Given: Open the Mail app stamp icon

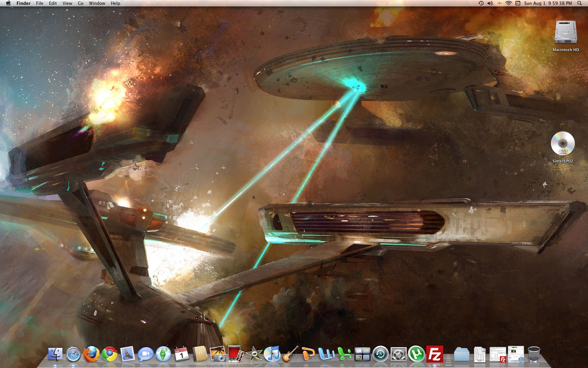Looking at the screenshot, I should [x=128, y=354].
